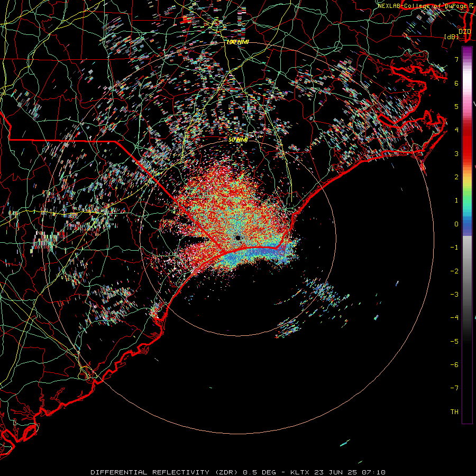The width and height of the screenshot is (476, 476).
Task: Click the KLTX station identifier in caption
Action: [300, 472]
